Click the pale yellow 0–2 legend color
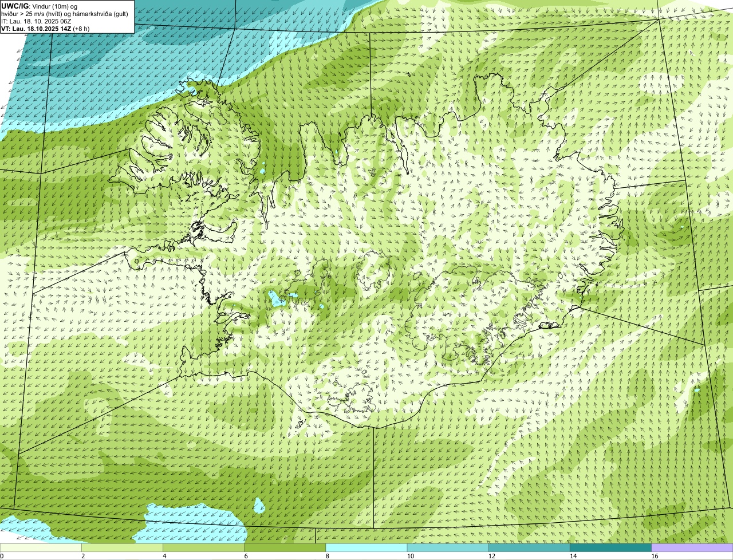Screen dimensions: 733x560 [41, 548]
